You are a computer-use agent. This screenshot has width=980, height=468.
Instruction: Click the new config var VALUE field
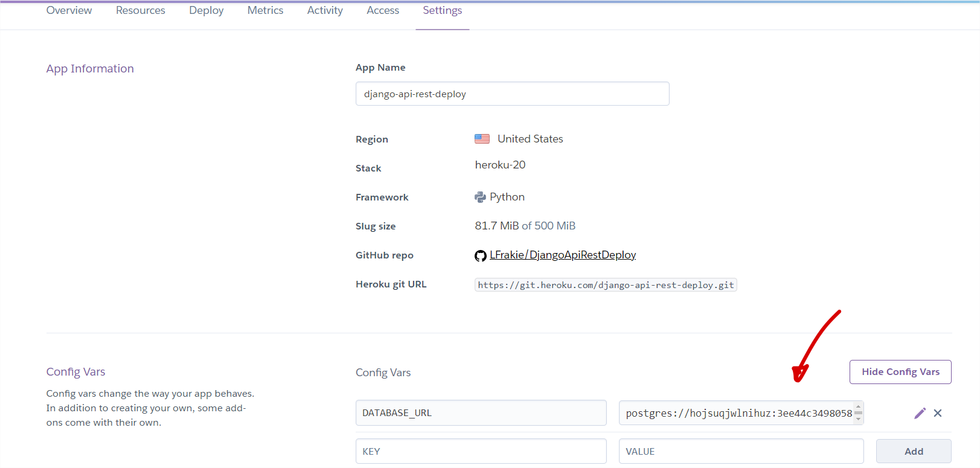click(741, 451)
